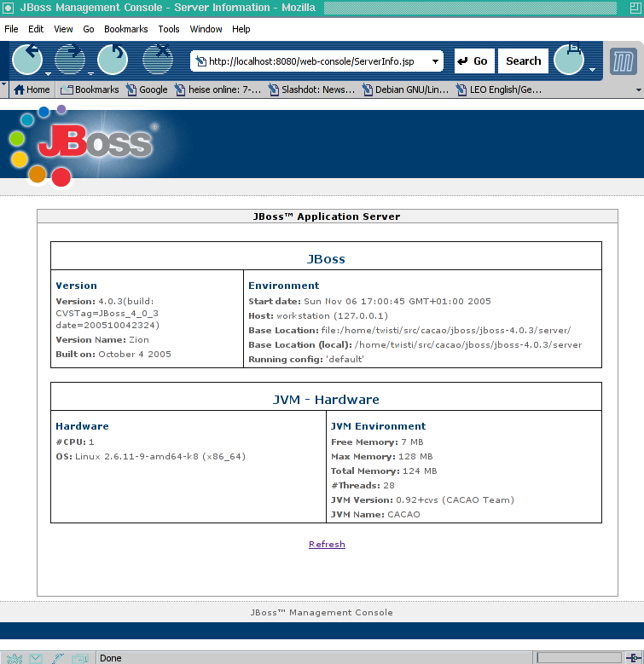The height and width of the screenshot is (664, 644).
Task: Open the Bookmarks menu in menu bar
Action: [126, 29]
